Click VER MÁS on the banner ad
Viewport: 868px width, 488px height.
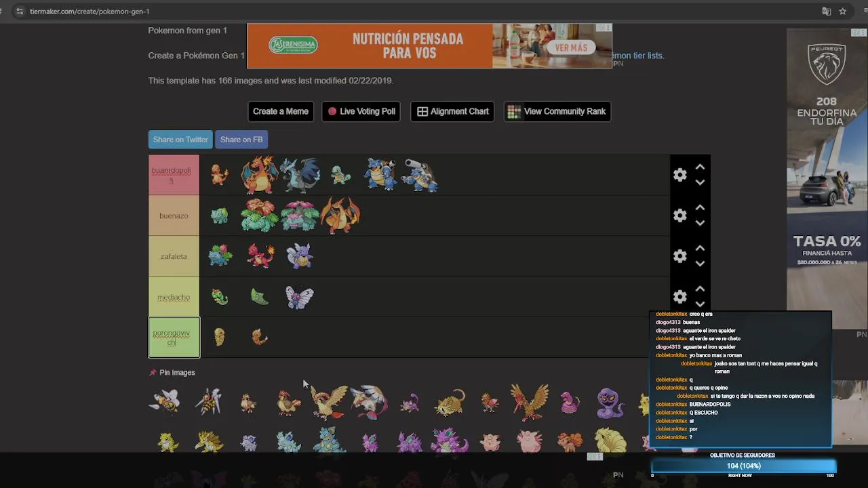(571, 47)
